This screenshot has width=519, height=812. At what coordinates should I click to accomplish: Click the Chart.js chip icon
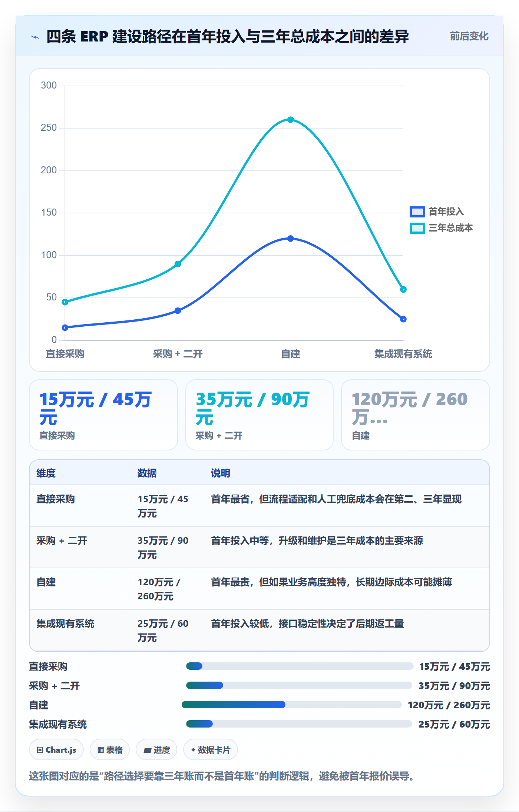40,750
